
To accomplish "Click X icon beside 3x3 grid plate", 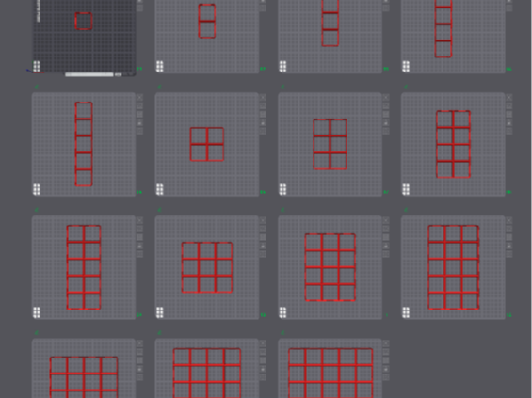I will pos(263,221).
